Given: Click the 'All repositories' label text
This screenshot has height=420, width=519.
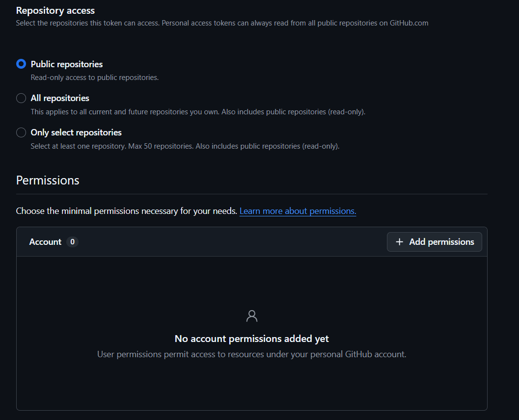Looking at the screenshot, I should pyautogui.click(x=60, y=98).
